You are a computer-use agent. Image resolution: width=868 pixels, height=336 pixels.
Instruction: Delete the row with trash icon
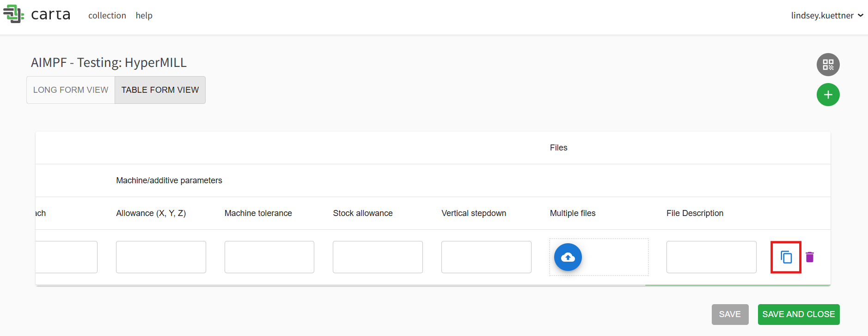[x=809, y=257]
